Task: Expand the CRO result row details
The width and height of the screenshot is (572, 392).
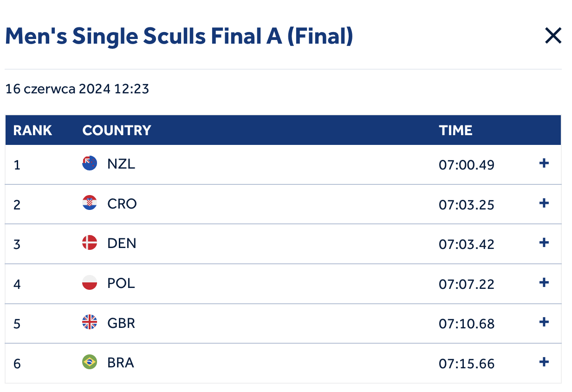Action: [x=544, y=203]
